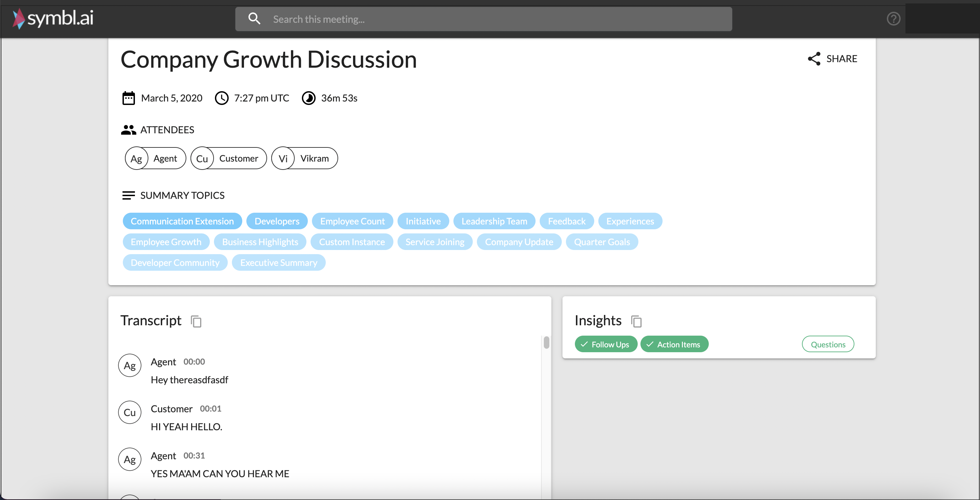Click the Agent avatar at 00:00

pyautogui.click(x=130, y=366)
